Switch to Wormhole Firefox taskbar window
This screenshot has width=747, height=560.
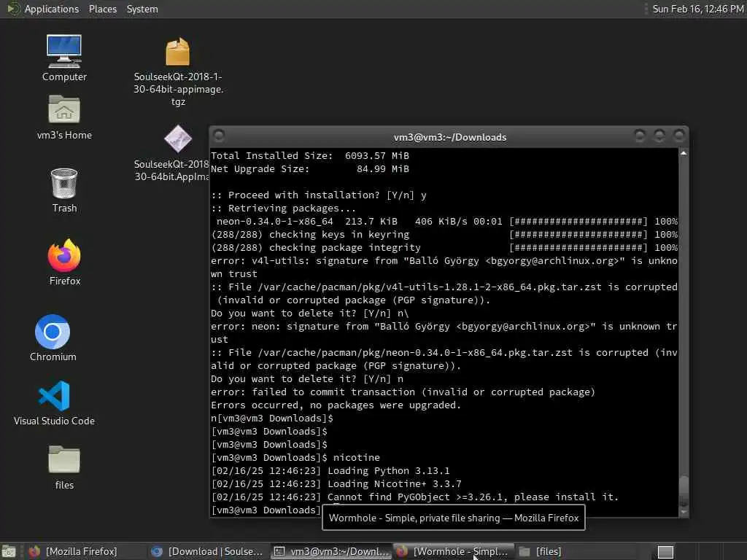tap(452, 551)
